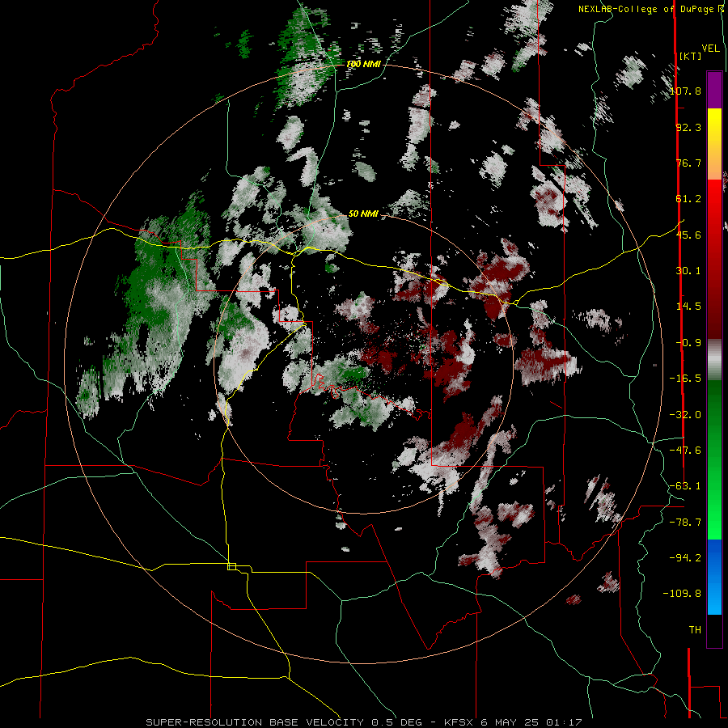The height and width of the screenshot is (728, 728).
Task: Click the 45.6 legend value
Action: [x=688, y=235]
